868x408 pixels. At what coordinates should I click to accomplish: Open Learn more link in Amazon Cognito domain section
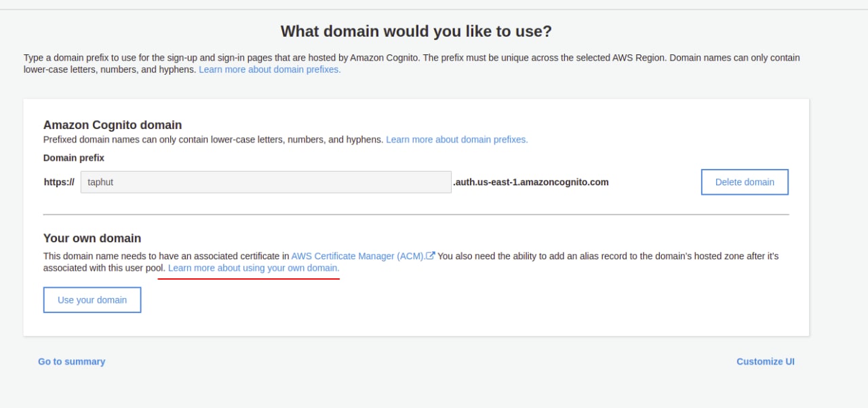[457, 139]
